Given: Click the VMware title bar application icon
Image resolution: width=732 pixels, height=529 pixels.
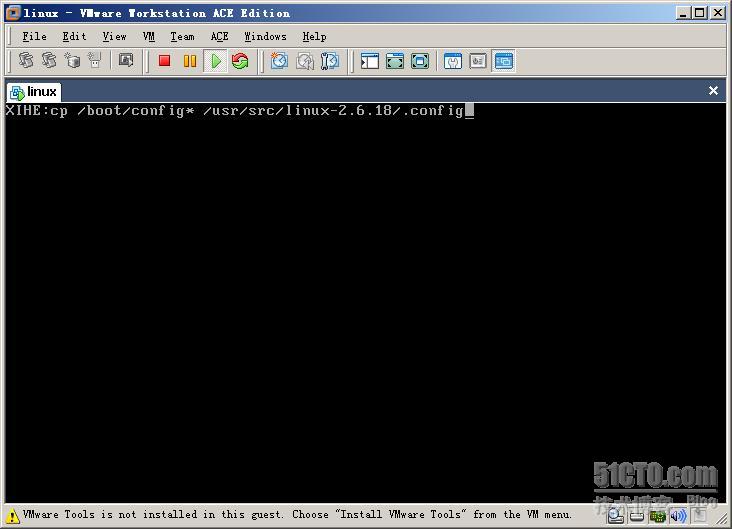Looking at the screenshot, I should (x=13, y=13).
